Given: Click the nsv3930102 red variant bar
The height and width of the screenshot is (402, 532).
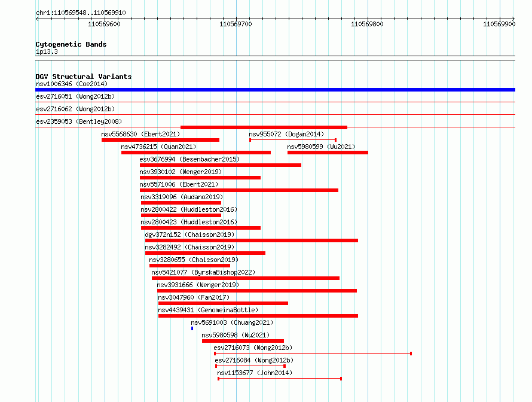Looking at the screenshot, I should (200, 178).
